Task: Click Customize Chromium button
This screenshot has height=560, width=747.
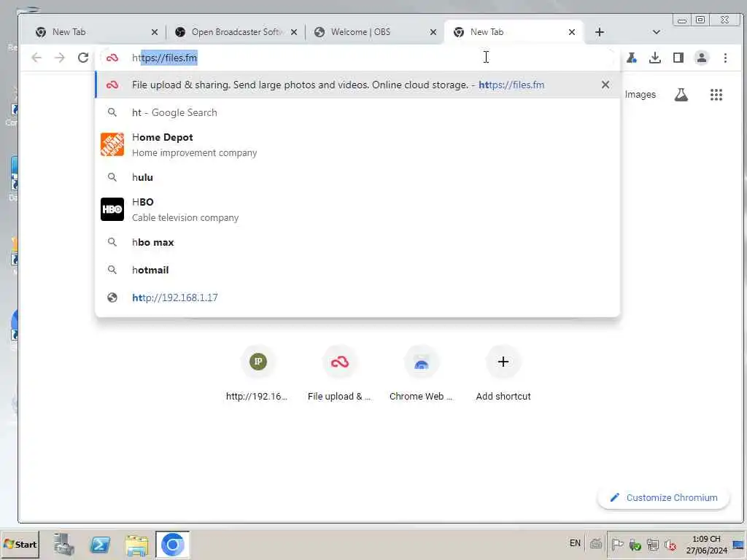Action: point(663,497)
